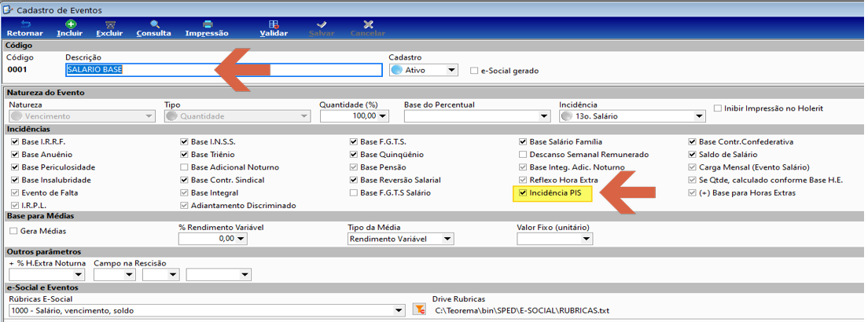Toggle Base Insalubridade checkbox
868x322 pixels.
tap(14, 180)
